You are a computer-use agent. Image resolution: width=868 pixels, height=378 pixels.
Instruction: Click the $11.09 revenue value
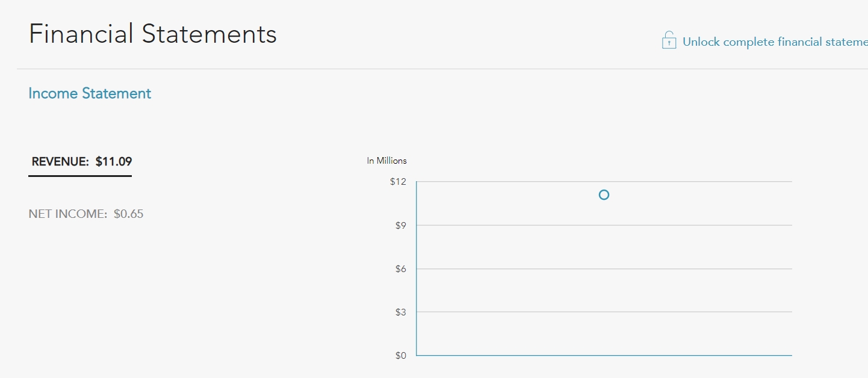coord(114,162)
